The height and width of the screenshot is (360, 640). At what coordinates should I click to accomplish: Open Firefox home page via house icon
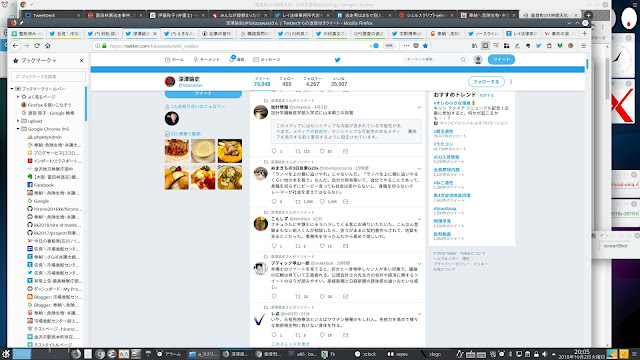[47, 46]
